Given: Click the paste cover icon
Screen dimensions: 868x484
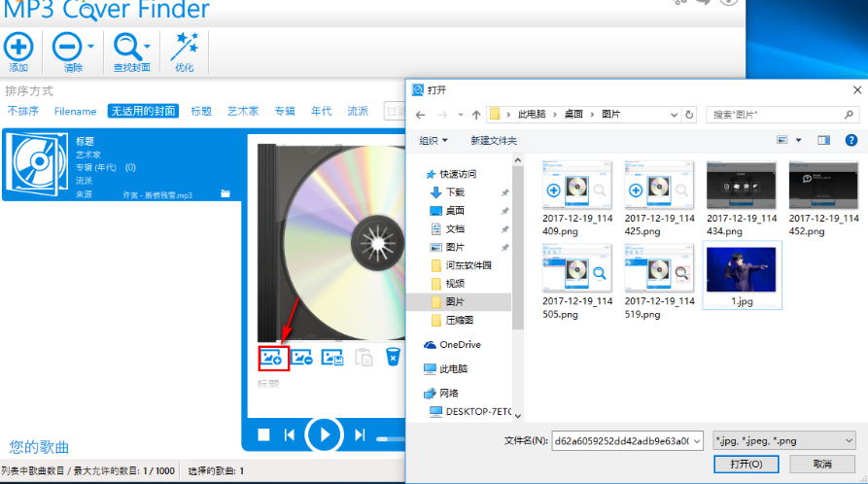Looking at the screenshot, I should click(x=364, y=358).
